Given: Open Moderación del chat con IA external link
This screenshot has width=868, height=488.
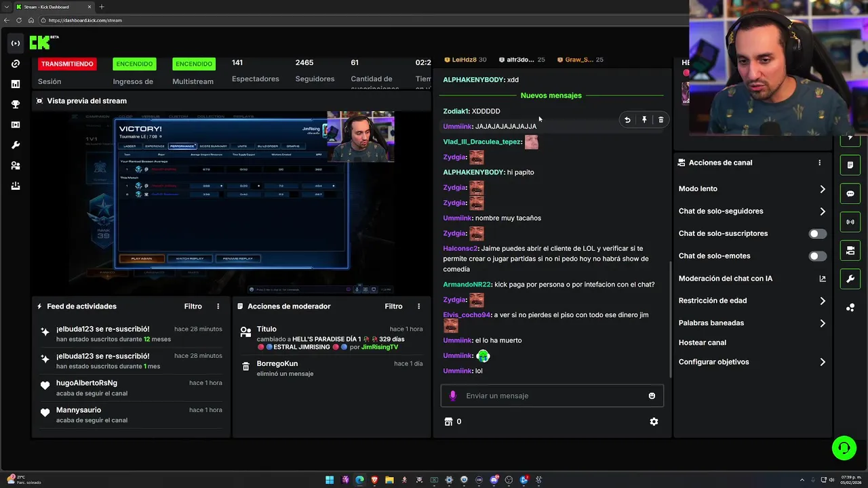Looking at the screenshot, I should 823,279.
